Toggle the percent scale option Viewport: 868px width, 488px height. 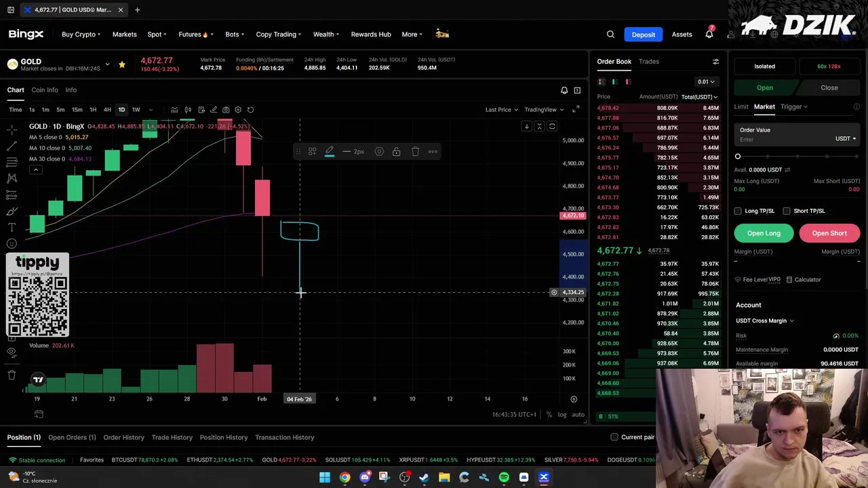(549, 415)
